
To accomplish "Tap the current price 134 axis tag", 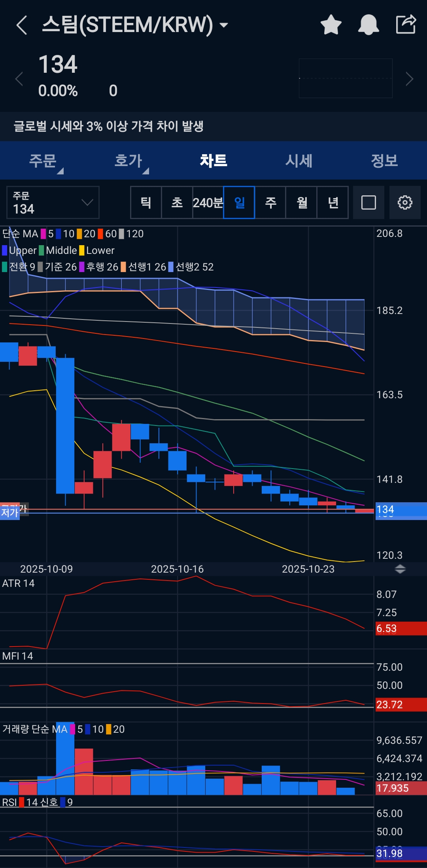I will pos(401,510).
